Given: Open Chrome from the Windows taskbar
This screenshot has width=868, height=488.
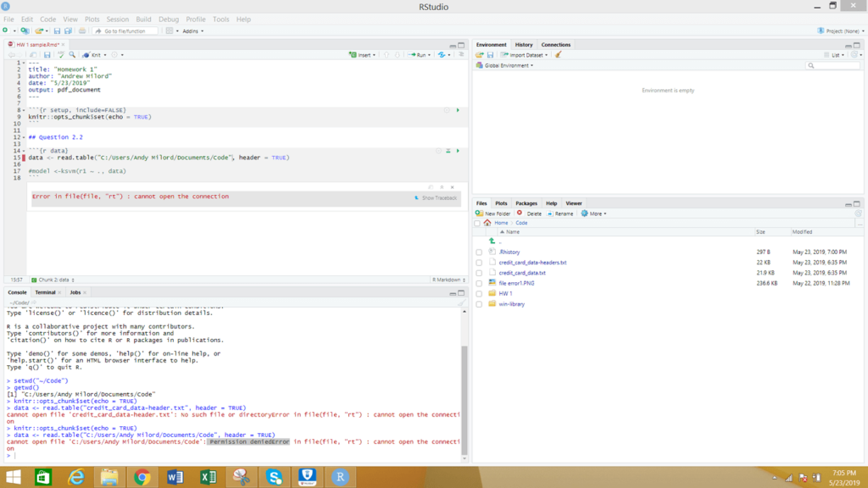Looking at the screenshot, I should 142,477.
